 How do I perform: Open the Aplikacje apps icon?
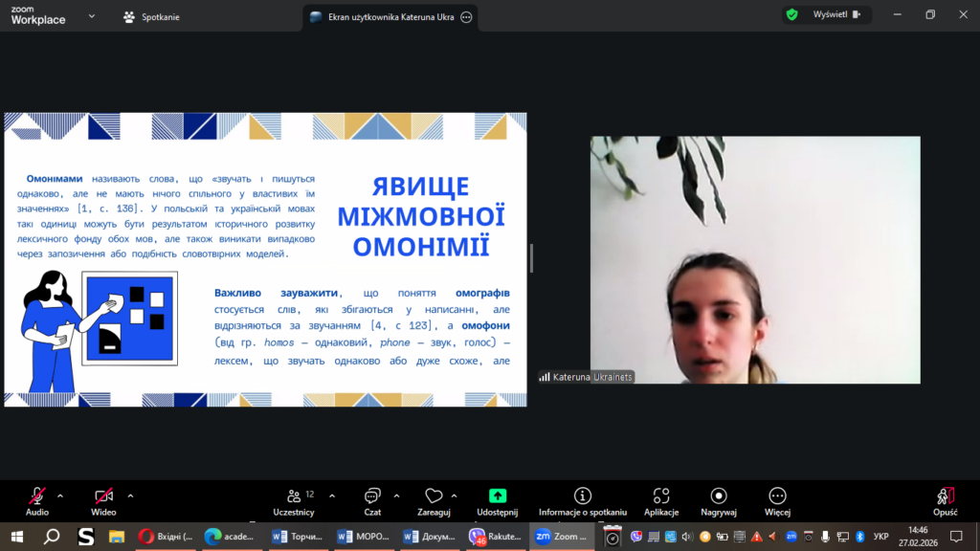tap(661, 496)
